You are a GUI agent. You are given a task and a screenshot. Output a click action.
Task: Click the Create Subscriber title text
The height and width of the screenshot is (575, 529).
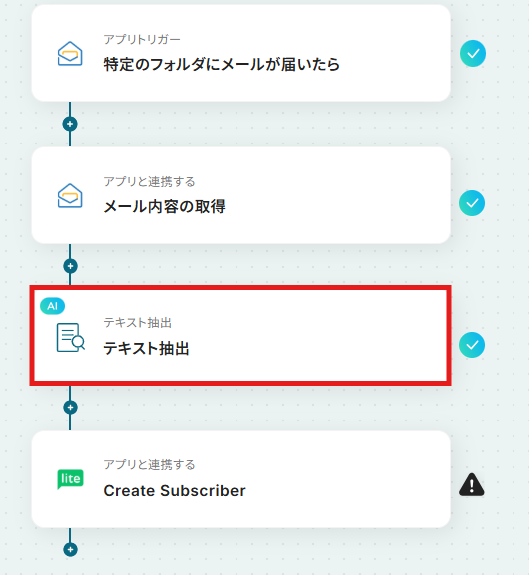[x=175, y=491]
